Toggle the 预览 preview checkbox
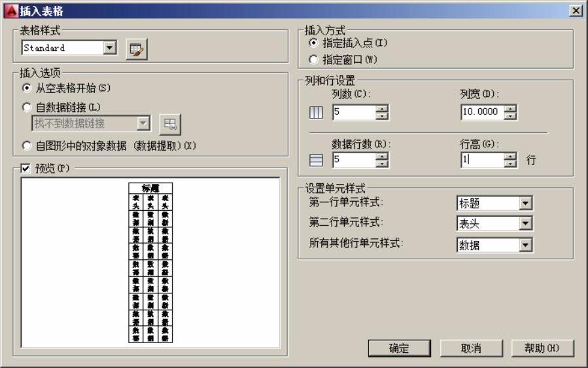The height and width of the screenshot is (368, 588). pos(26,168)
